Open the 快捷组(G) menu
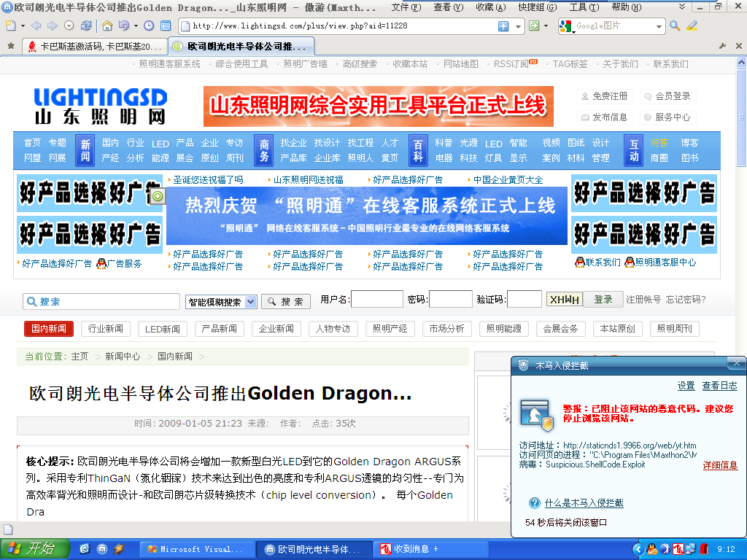This screenshot has width=747, height=560. (x=538, y=7)
